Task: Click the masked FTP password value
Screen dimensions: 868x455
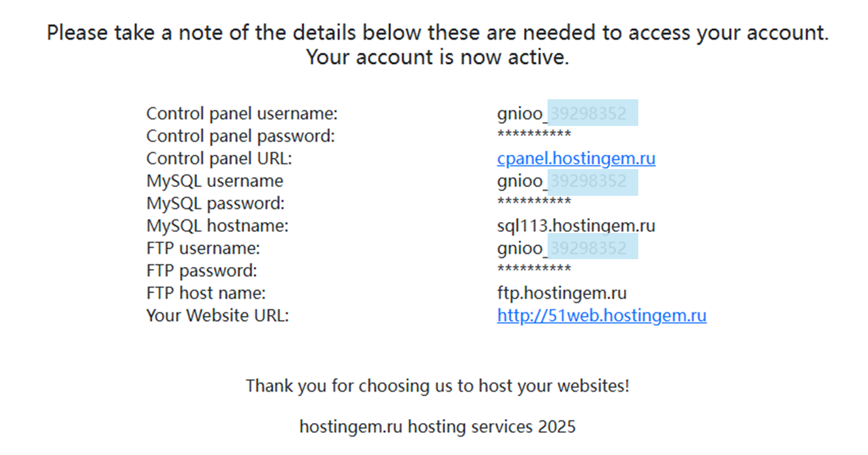Action: click(x=534, y=270)
